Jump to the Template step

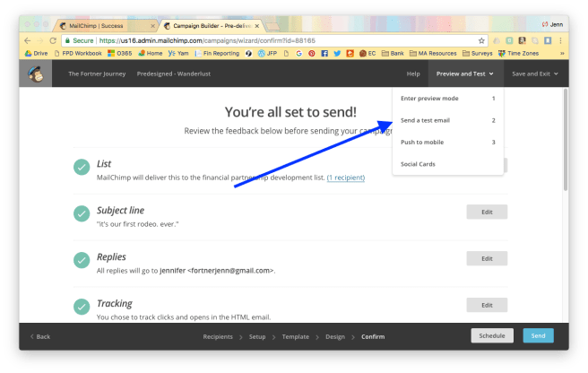296,336
